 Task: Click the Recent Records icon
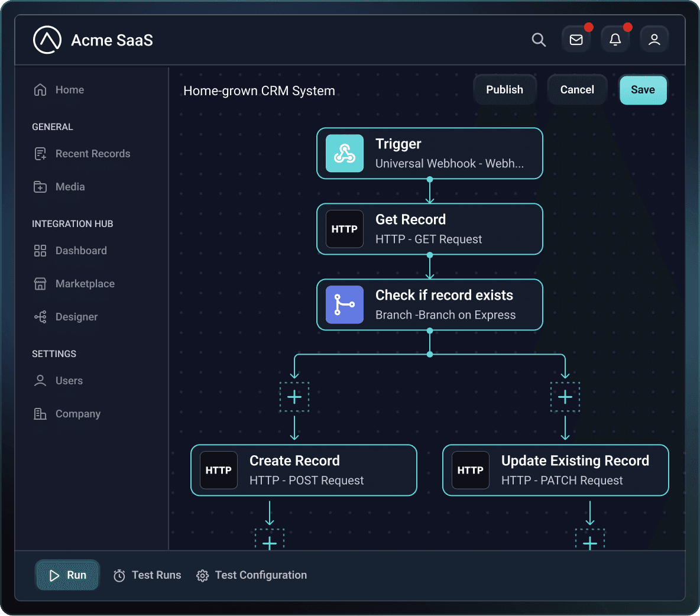pyautogui.click(x=40, y=154)
